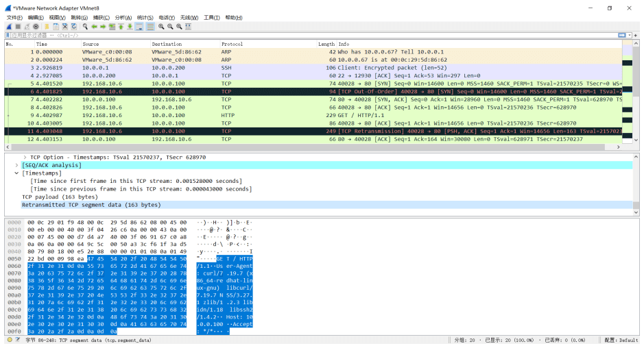
Task: Open the 文件(F) menu
Action: tap(14, 18)
